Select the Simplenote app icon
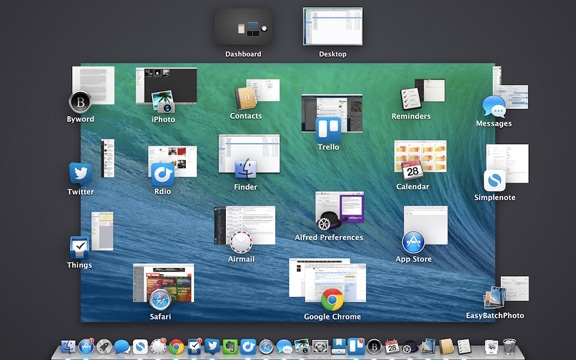Screen dimensions: 576x360 [494, 180]
